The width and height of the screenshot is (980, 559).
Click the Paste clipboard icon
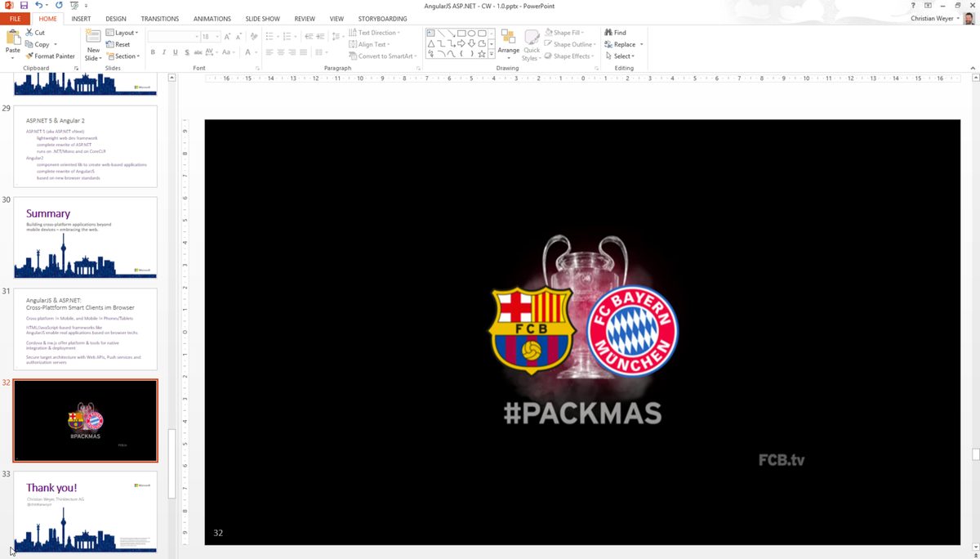click(x=13, y=38)
